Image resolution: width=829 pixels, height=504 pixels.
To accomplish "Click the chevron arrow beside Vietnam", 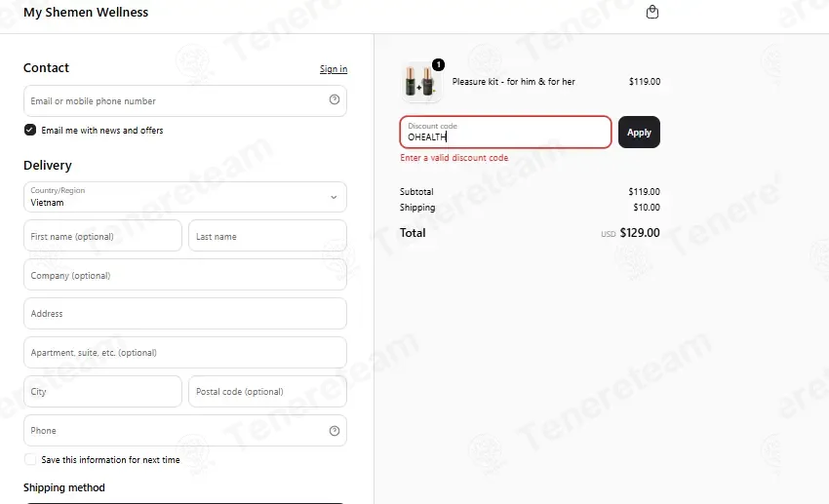I will coord(334,197).
